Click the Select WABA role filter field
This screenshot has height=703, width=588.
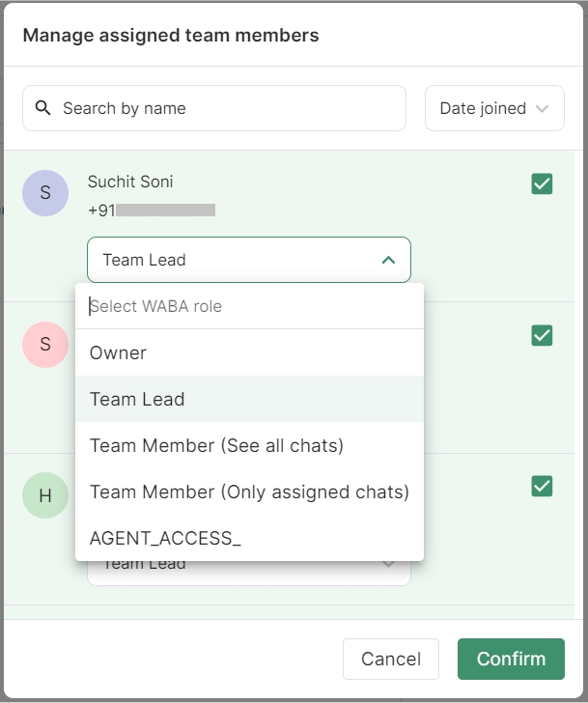[249, 306]
